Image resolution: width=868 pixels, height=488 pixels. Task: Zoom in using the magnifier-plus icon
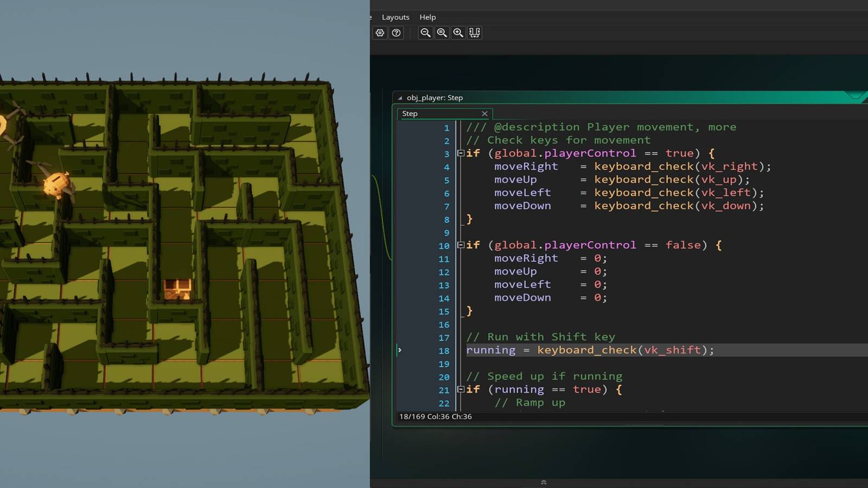pos(458,33)
